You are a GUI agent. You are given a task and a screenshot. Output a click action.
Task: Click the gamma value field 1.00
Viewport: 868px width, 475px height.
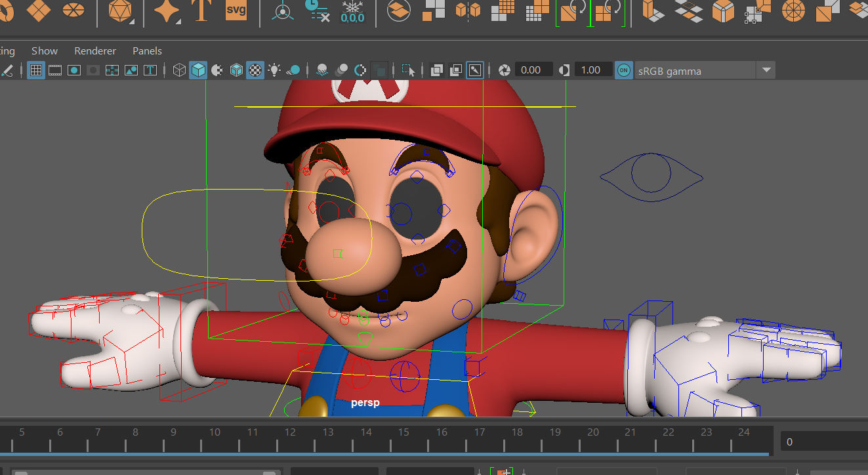point(593,70)
